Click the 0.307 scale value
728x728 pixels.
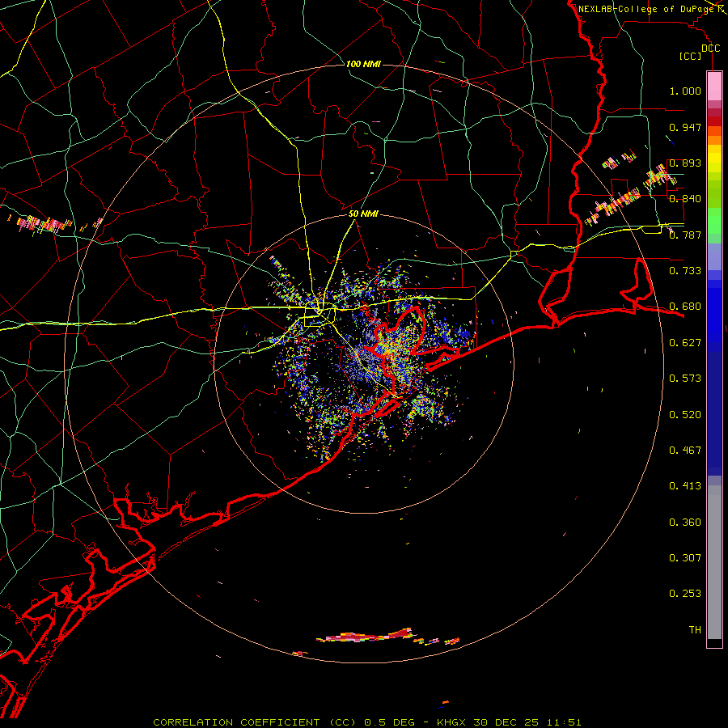[685, 558]
